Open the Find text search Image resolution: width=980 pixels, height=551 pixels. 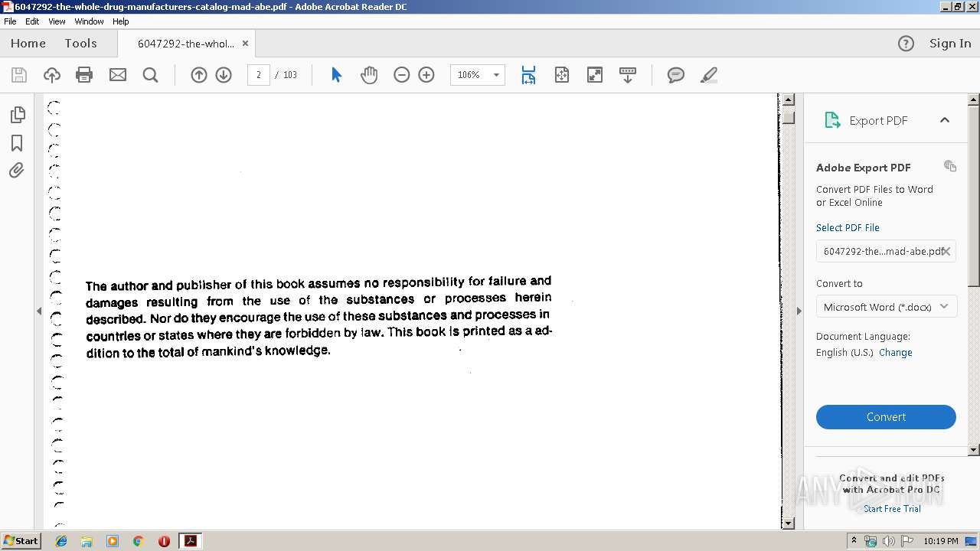(151, 75)
